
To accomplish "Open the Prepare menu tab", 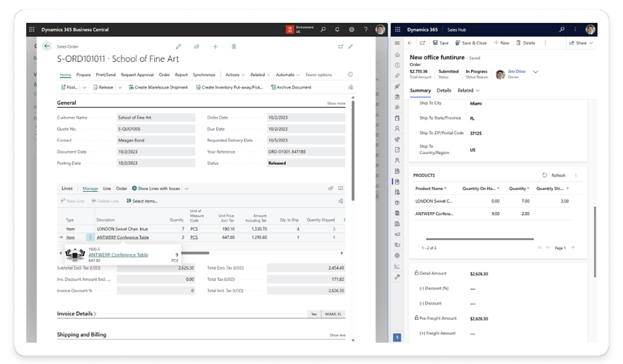I will pos(83,75).
